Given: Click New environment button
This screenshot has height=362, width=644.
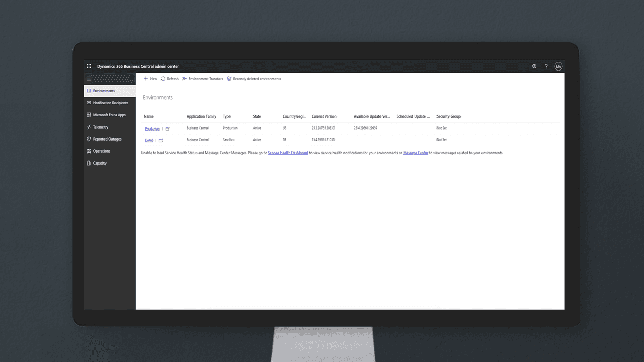Looking at the screenshot, I should pyautogui.click(x=150, y=79).
